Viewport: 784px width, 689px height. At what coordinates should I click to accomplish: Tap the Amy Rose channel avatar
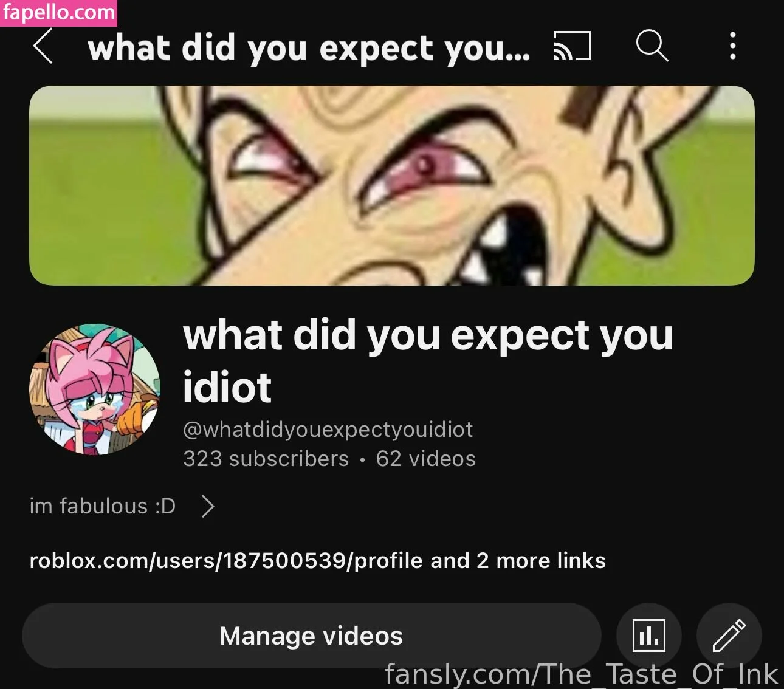95,389
